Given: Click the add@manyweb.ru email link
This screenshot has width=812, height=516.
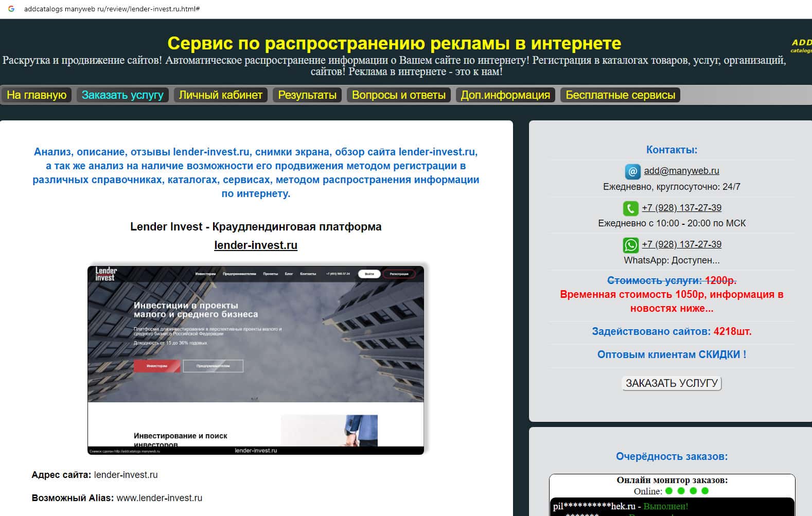Looking at the screenshot, I should (681, 171).
